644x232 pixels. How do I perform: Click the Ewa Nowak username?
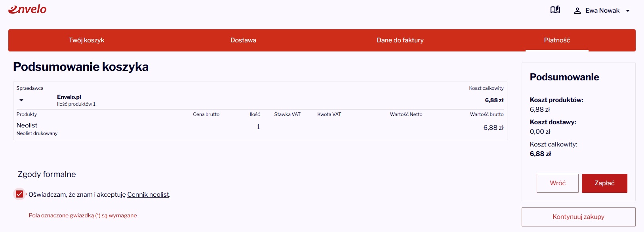click(x=602, y=11)
